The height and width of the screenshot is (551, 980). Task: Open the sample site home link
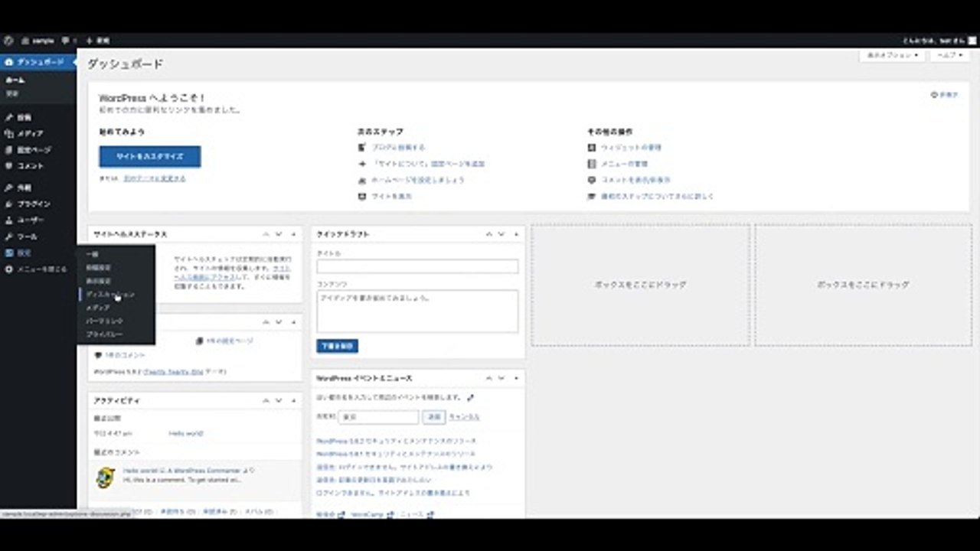tap(38, 41)
